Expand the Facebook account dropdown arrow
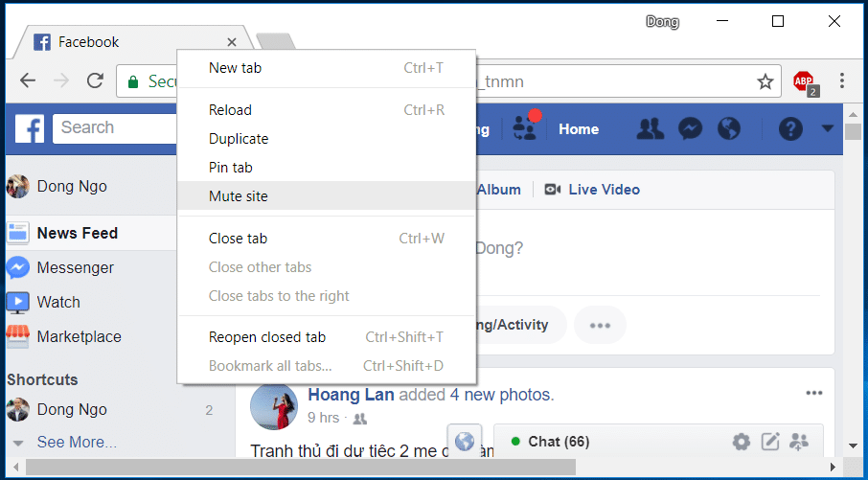868x480 pixels. pos(828,128)
